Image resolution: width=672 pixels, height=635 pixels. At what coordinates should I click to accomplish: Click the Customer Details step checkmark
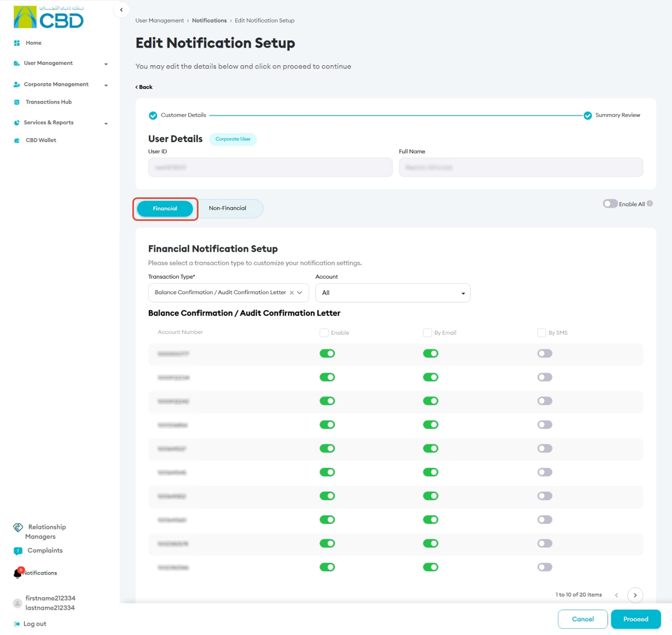click(x=153, y=115)
